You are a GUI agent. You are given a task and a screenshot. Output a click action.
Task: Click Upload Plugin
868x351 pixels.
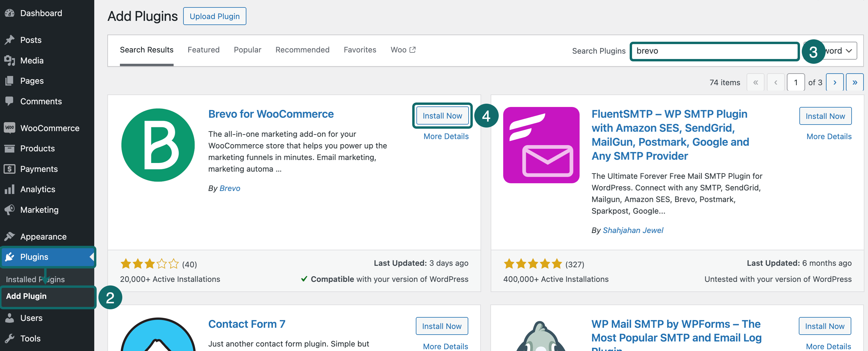point(215,16)
